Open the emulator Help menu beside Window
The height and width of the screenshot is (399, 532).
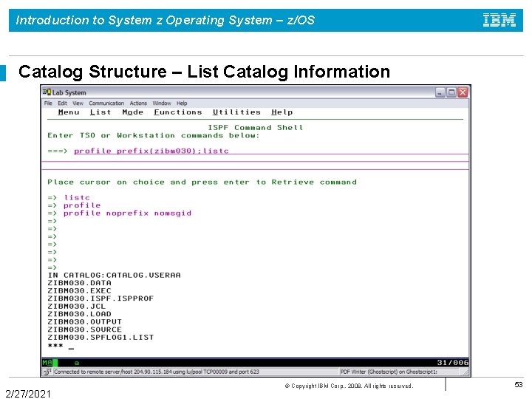tap(182, 103)
